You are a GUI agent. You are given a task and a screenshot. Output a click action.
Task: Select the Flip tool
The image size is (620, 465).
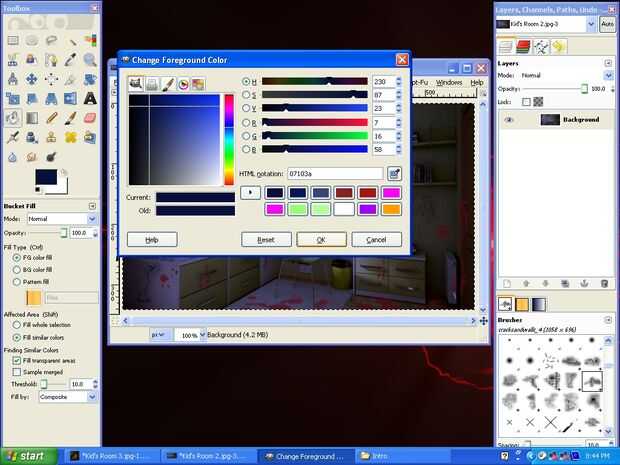(71, 98)
